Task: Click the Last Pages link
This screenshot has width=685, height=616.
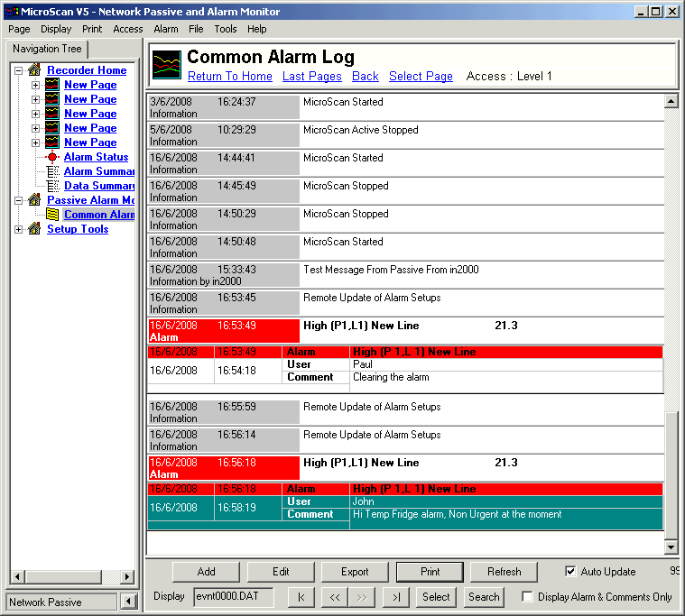Action: (312, 76)
